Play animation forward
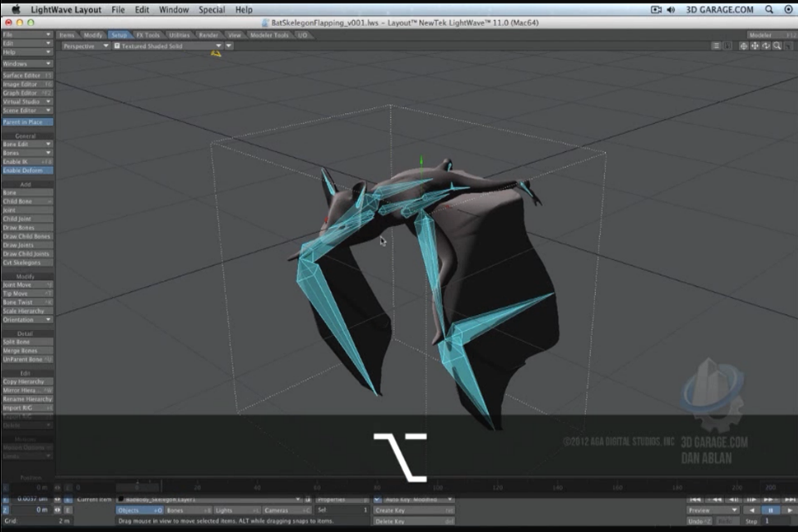This screenshot has width=798, height=532. [789, 510]
